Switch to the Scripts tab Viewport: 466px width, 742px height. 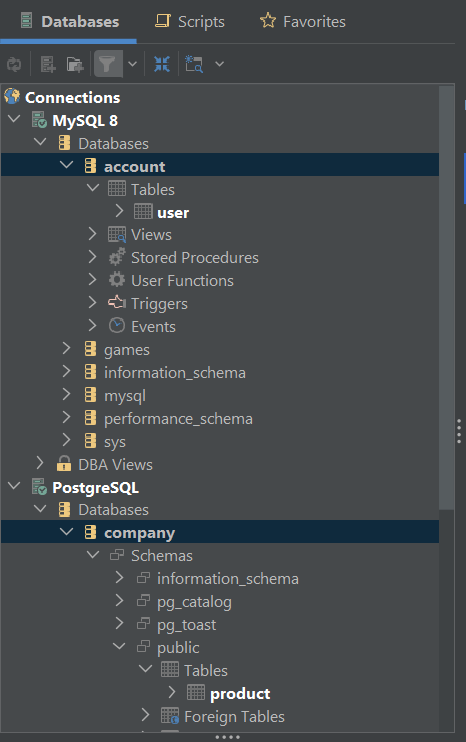point(190,22)
